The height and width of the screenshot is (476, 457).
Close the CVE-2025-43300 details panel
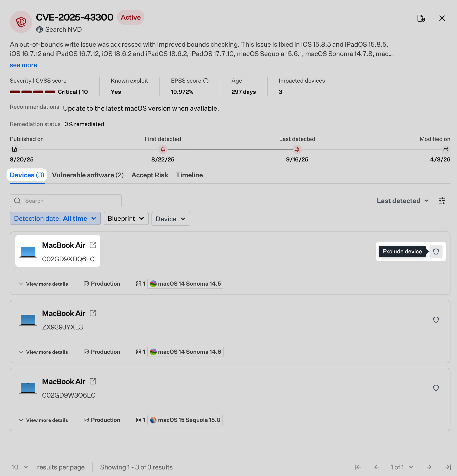[442, 18]
